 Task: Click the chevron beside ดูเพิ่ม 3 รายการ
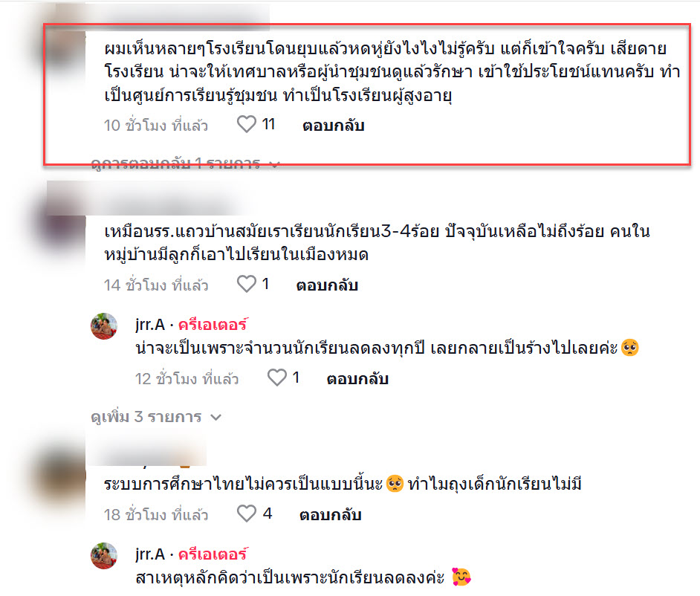tap(216, 418)
